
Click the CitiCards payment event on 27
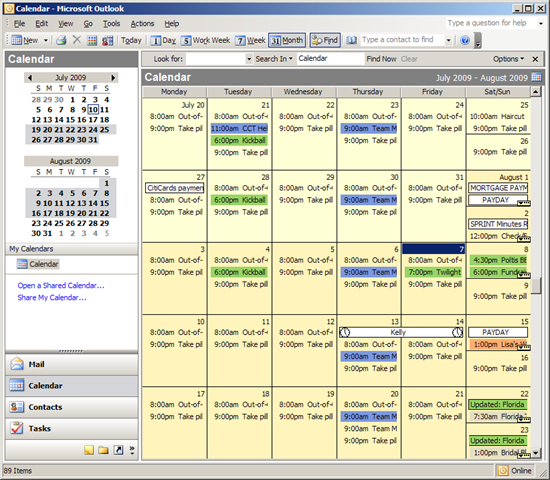[x=175, y=188]
